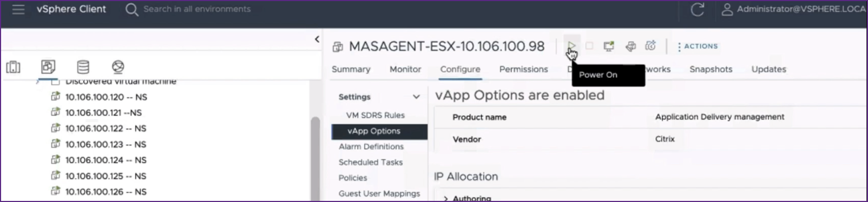The height and width of the screenshot is (202, 868).
Task: Switch to Hosts and Clusters inventory view
Action: (14, 67)
